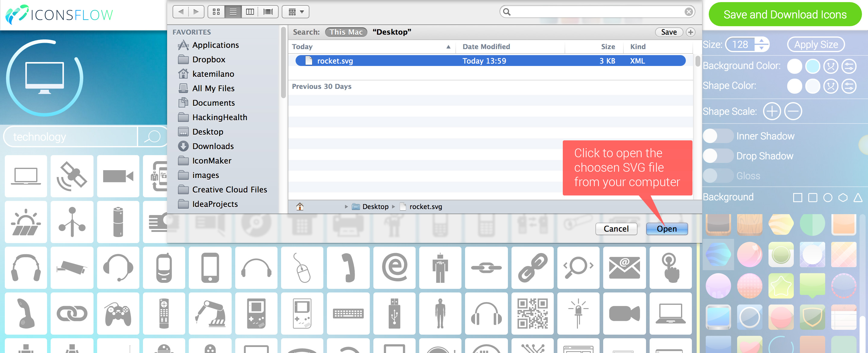This screenshot has width=868, height=353.
Task: Pick first white Shape Color swatch
Action: [794, 86]
